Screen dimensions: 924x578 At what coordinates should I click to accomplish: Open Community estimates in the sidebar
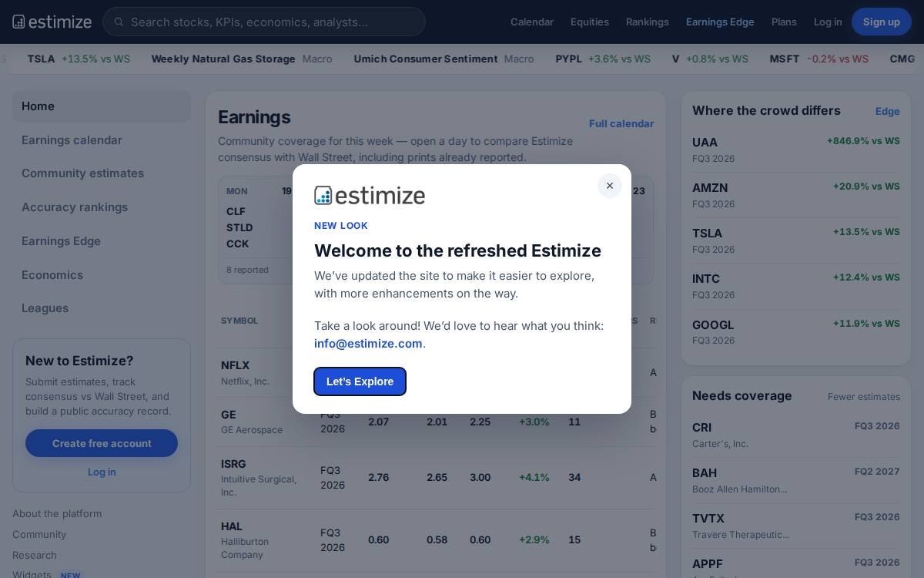coord(102,173)
